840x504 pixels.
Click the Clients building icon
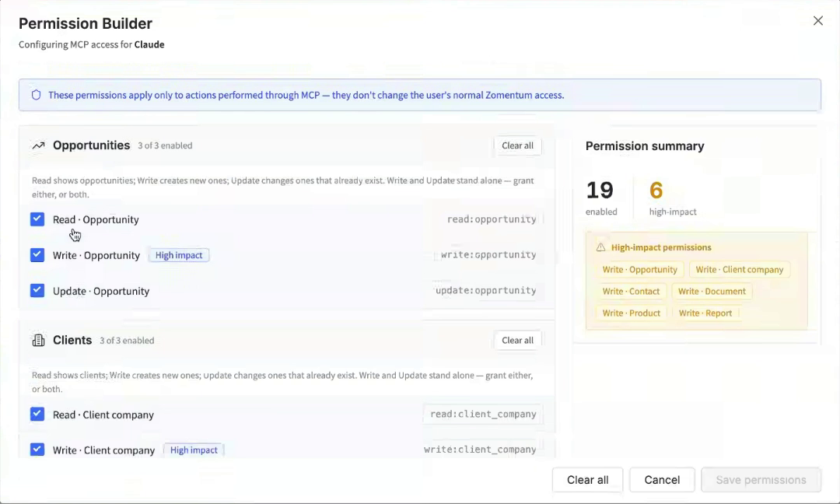coord(39,340)
